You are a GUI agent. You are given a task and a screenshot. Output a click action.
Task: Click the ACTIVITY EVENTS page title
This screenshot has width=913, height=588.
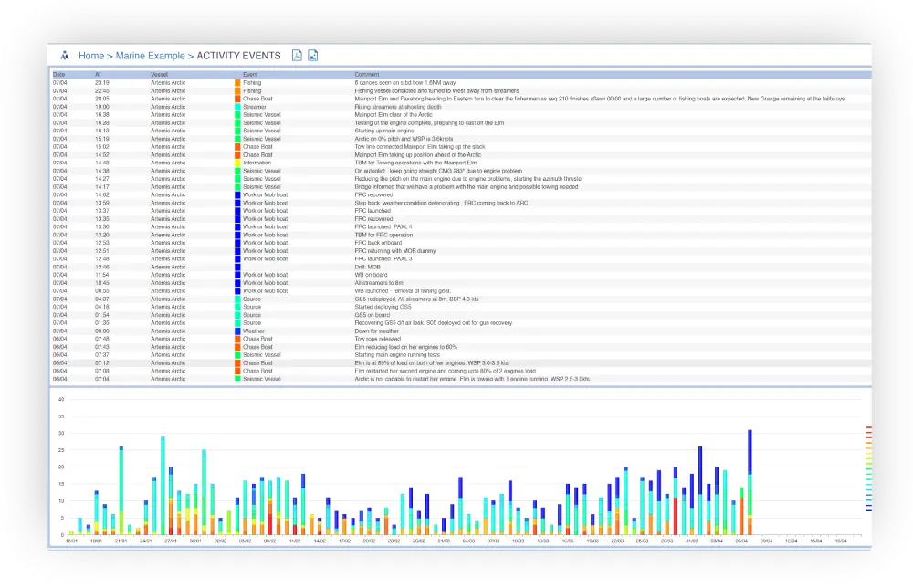coord(238,56)
